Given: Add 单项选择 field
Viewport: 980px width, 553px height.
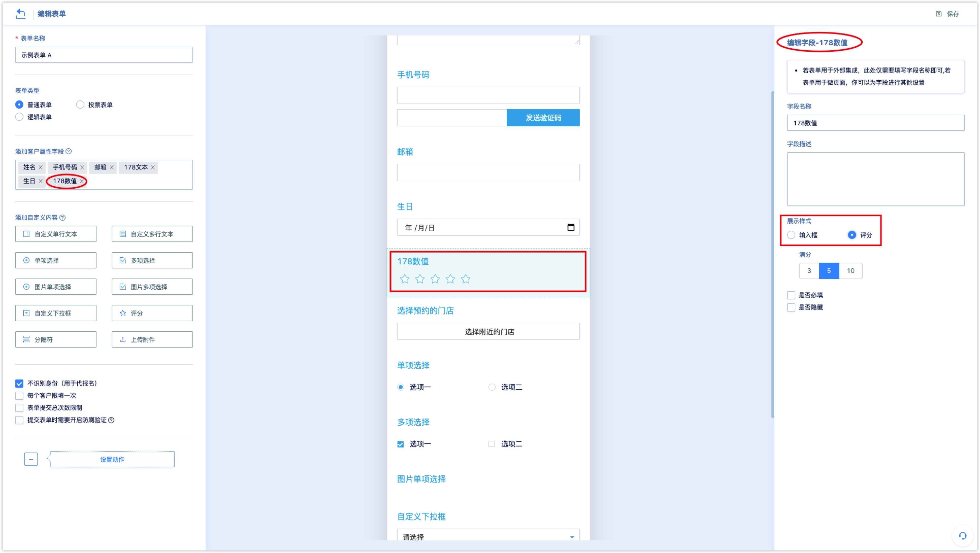Looking at the screenshot, I should click(x=56, y=260).
